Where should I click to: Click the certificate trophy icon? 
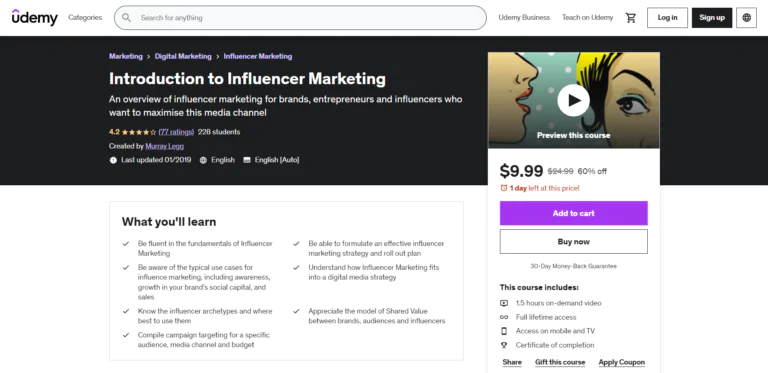[x=504, y=345]
